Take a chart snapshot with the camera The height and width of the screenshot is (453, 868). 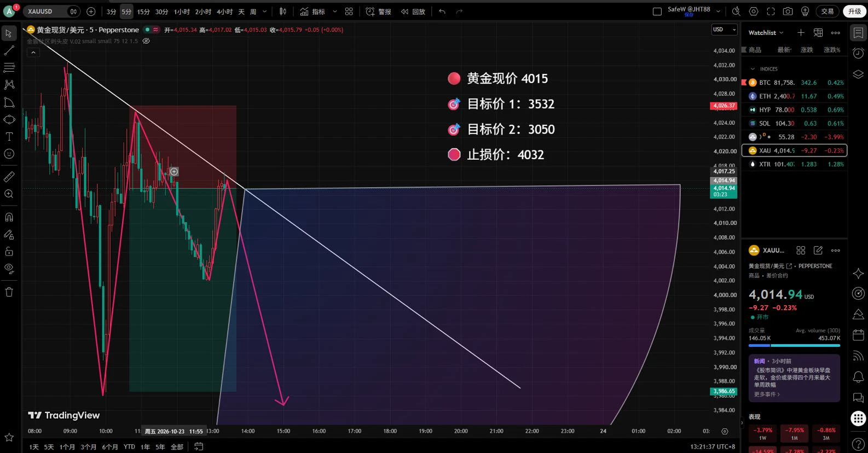pyautogui.click(x=788, y=11)
